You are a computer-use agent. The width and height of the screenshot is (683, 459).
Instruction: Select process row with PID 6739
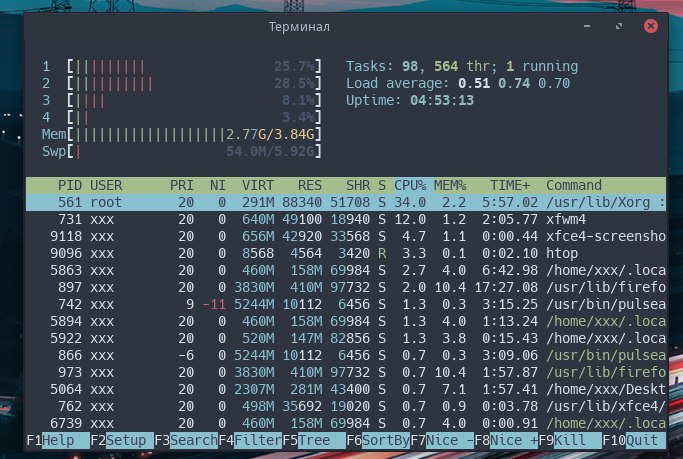346,423
